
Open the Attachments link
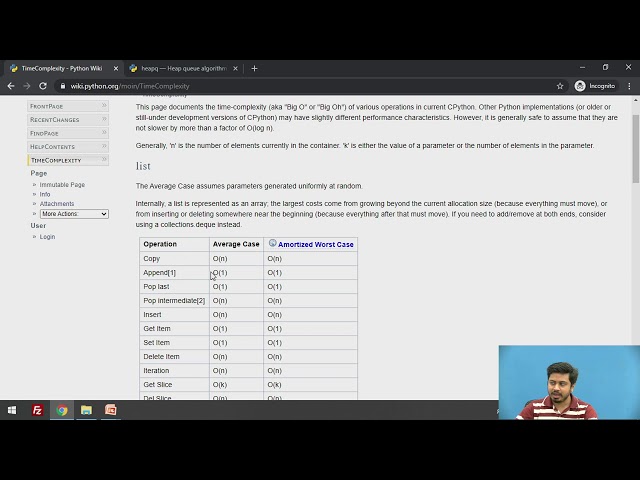pyautogui.click(x=57, y=204)
